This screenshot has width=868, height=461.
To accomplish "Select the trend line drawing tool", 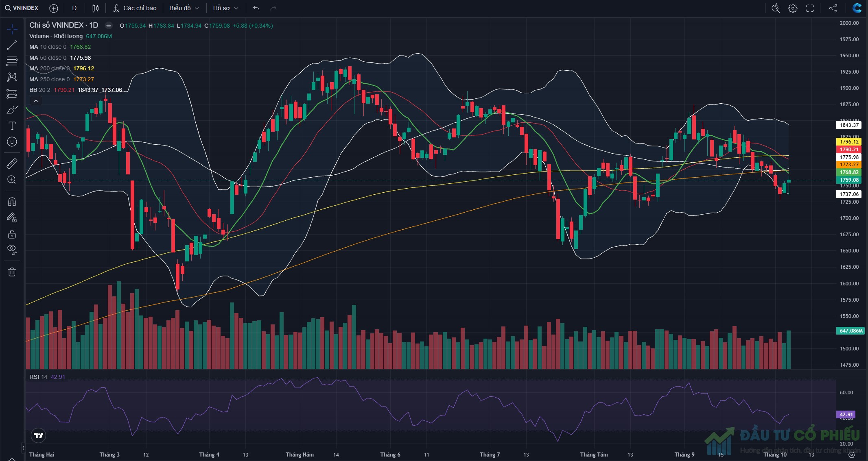I will click(x=12, y=45).
